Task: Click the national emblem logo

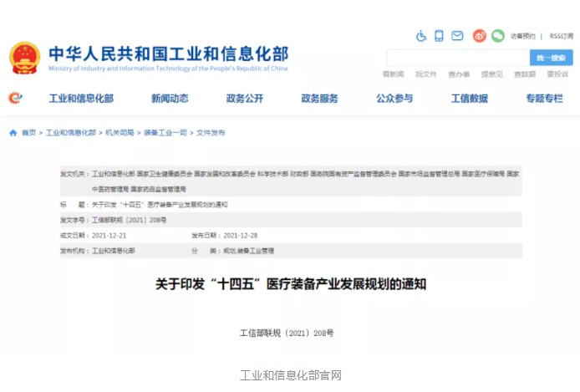Action: click(24, 58)
